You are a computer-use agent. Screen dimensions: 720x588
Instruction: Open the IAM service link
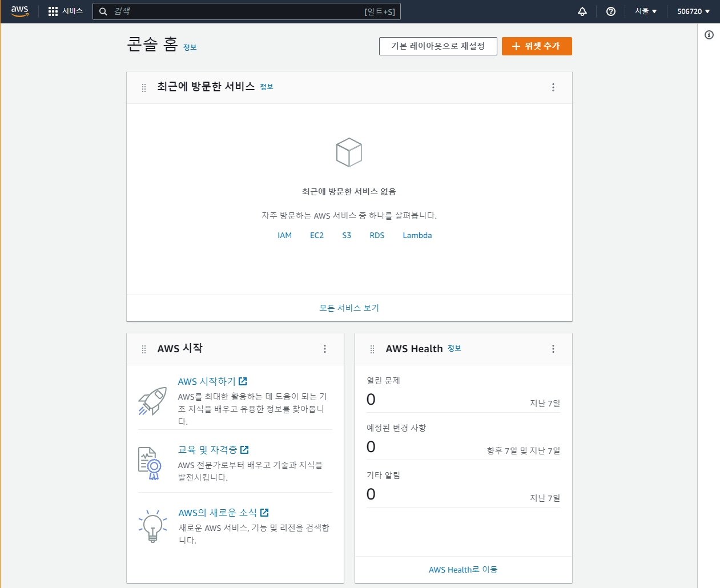pos(284,235)
